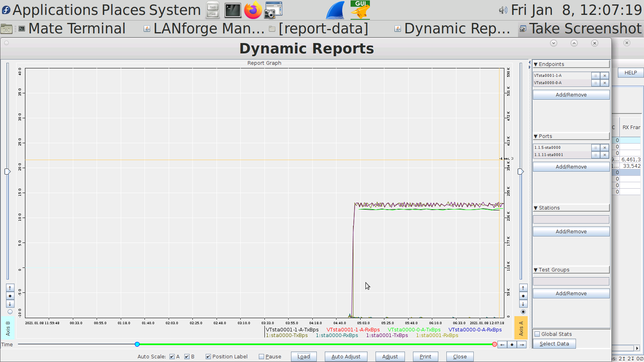
Task: Click Add/Remove under Test Groups
Action: (x=571, y=294)
